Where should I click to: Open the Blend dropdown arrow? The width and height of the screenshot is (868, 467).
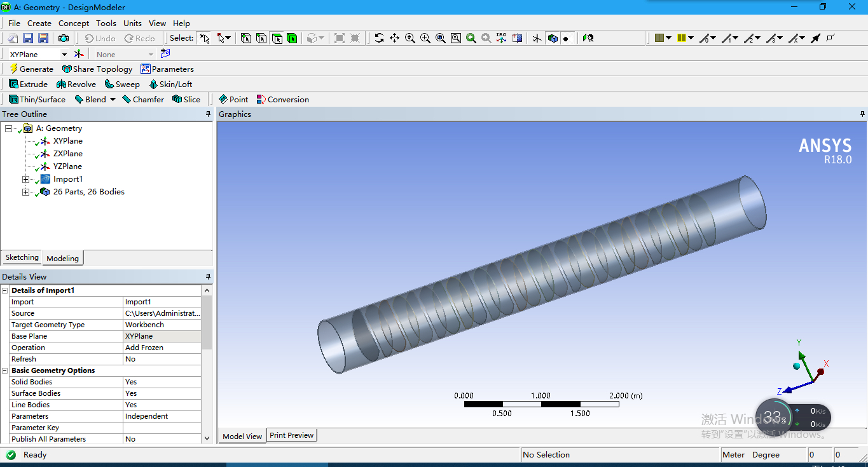pyautogui.click(x=113, y=99)
